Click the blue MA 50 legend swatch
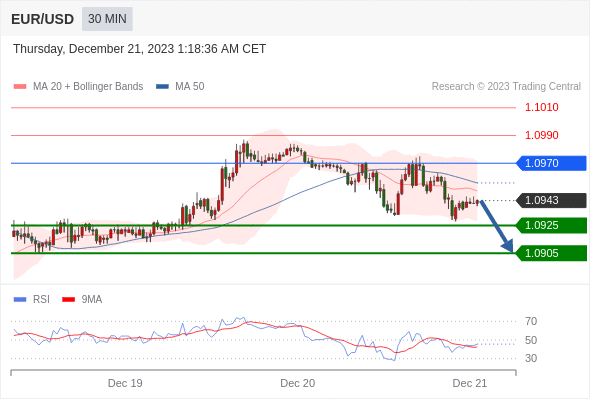The image size is (590, 400). 162,87
